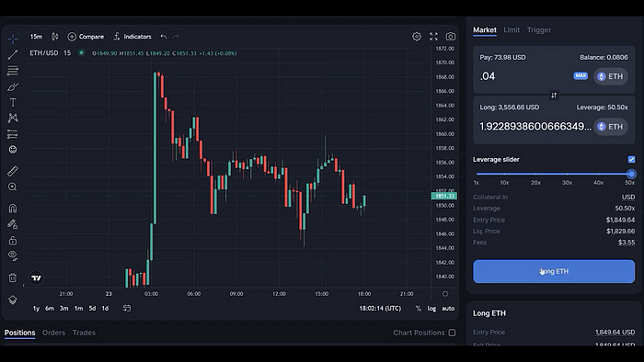
Task: Open the 15m interval selector
Action: pos(36,37)
